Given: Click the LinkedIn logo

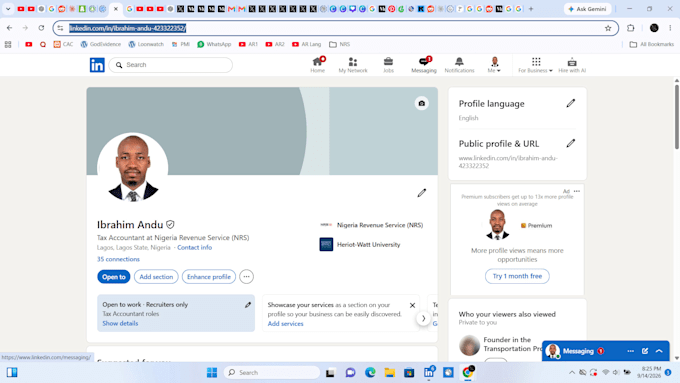Looking at the screenshot, I should [x=97, y=65].
